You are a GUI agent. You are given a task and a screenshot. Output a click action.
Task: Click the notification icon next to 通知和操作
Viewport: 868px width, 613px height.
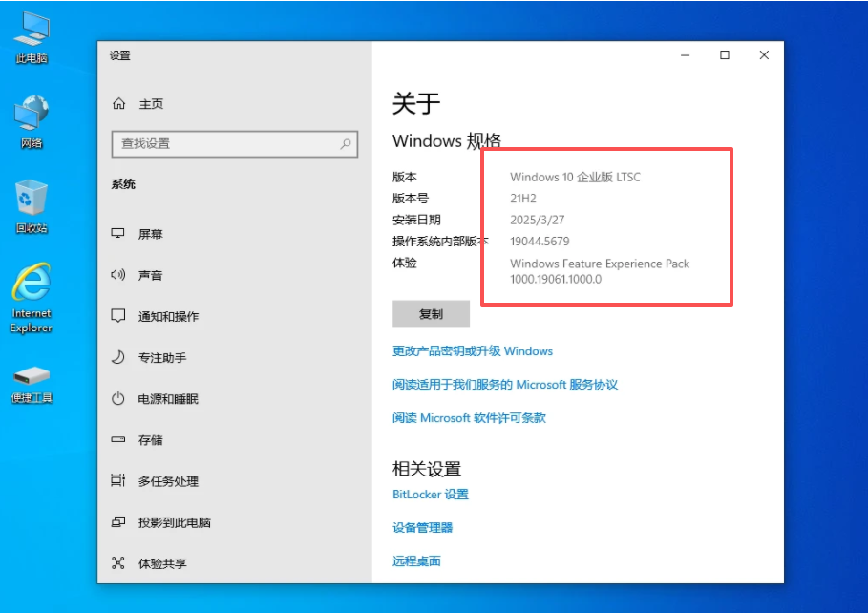coord(117,316)
